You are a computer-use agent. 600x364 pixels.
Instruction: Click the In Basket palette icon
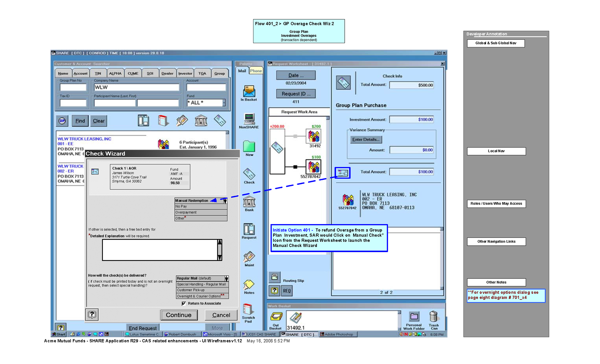249,91
